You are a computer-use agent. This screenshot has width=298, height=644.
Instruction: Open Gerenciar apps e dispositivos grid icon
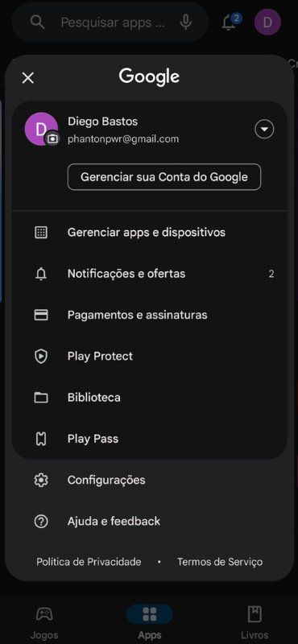tap(41, 233)
